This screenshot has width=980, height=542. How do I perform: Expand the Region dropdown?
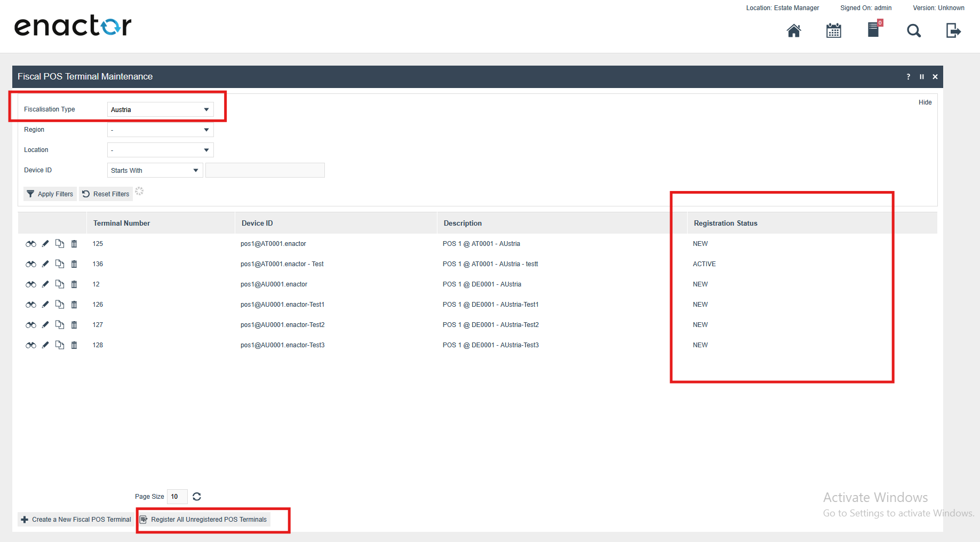(x=160, y=130)
